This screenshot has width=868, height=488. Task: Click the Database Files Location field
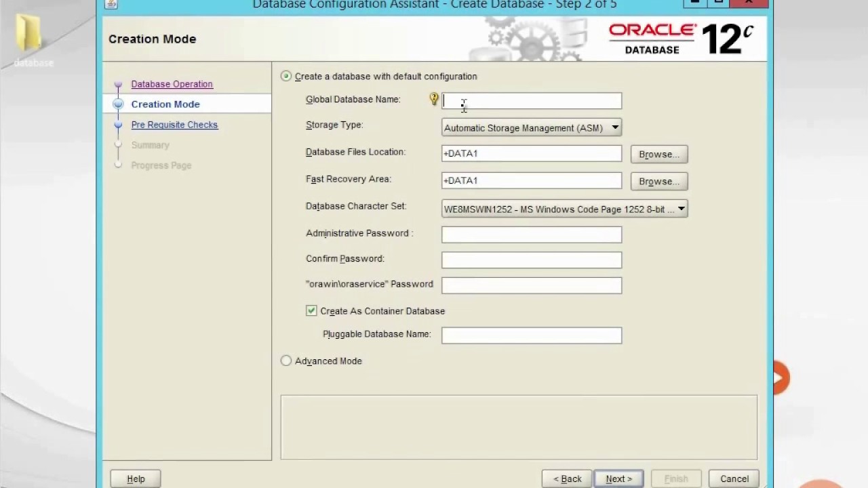(x=532, y=153)
